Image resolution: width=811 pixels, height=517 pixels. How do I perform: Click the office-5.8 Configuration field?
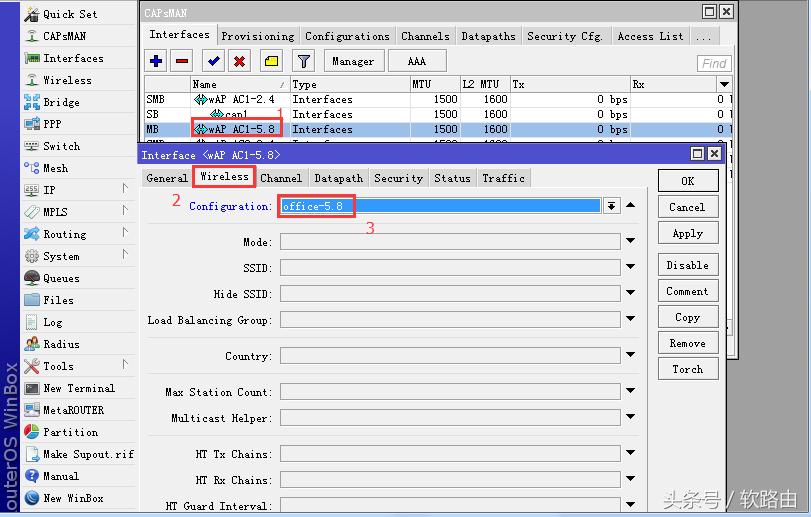coord(440,206)
